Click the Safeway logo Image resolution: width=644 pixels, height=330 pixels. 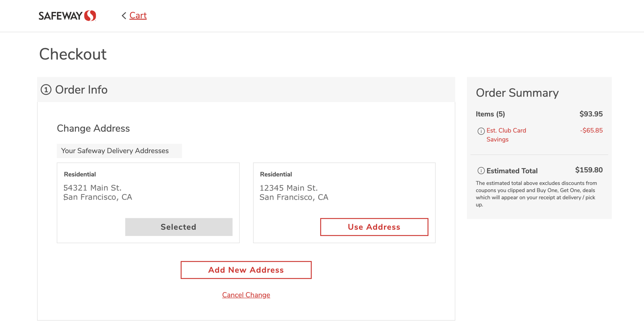[67, 16]
